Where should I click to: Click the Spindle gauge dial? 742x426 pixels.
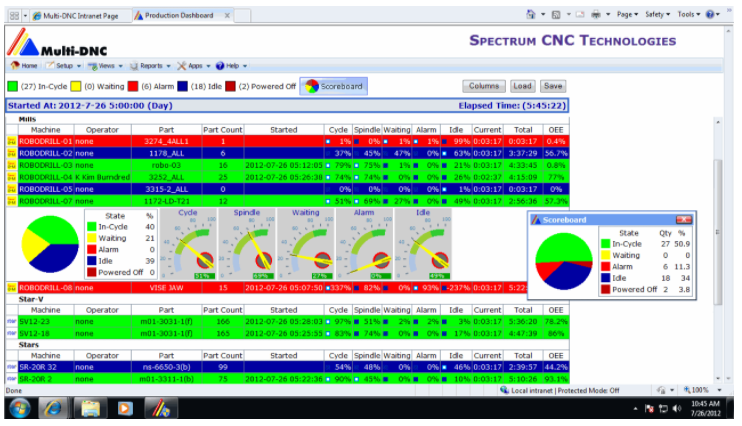click(247, 244)
